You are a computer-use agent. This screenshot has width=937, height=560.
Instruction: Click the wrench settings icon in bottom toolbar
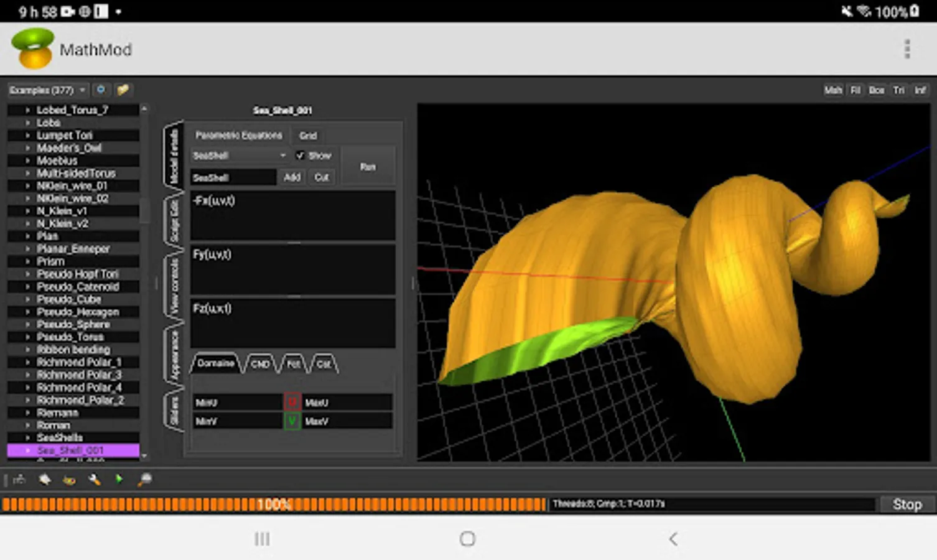pyautogui.click(x=95, y=480)
